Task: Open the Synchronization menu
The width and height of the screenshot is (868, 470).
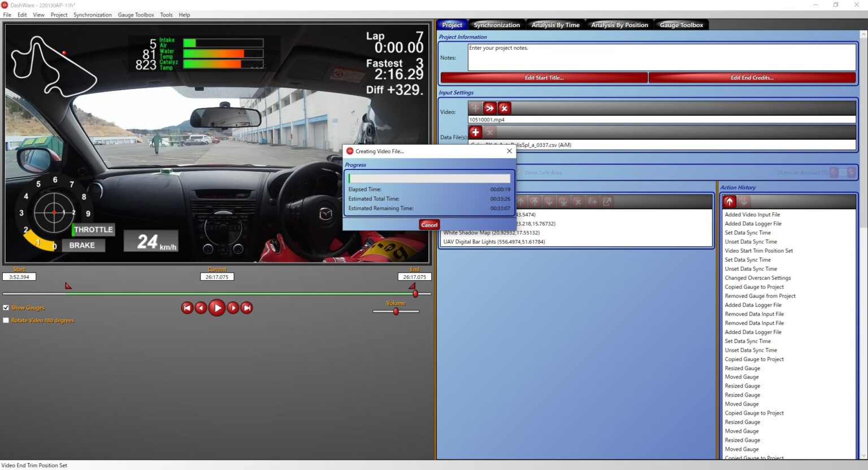Action: [x=93, y=15]
